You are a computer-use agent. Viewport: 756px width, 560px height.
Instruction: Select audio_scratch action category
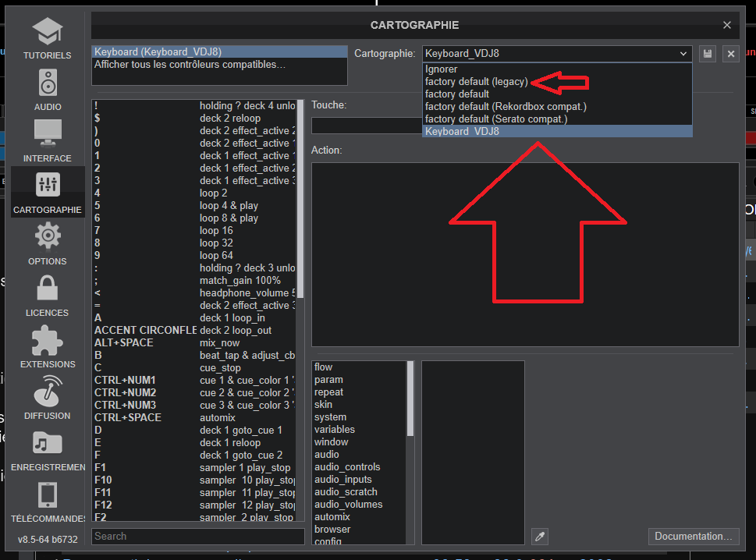pyautogui.click(x=359, y=492)
